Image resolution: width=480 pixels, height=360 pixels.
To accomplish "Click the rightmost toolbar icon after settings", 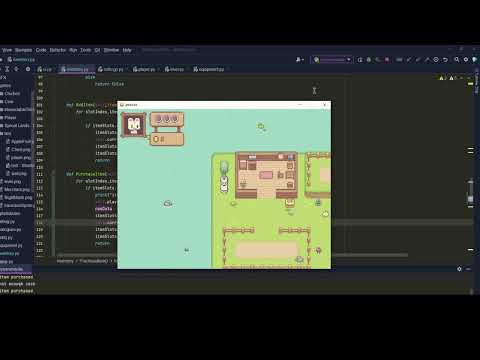I will coord(475,60).
